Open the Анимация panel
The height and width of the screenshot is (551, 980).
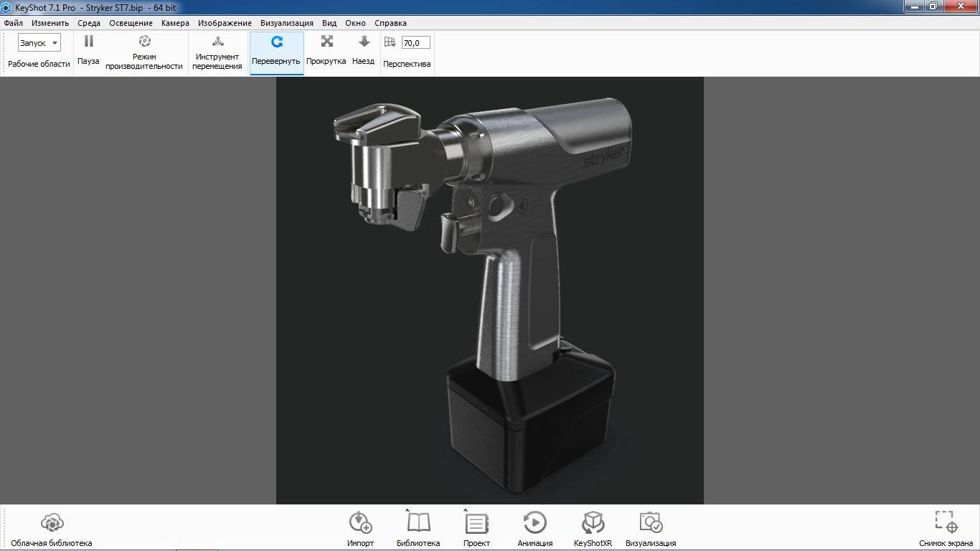pyautogui.click(x=535, y=529)
